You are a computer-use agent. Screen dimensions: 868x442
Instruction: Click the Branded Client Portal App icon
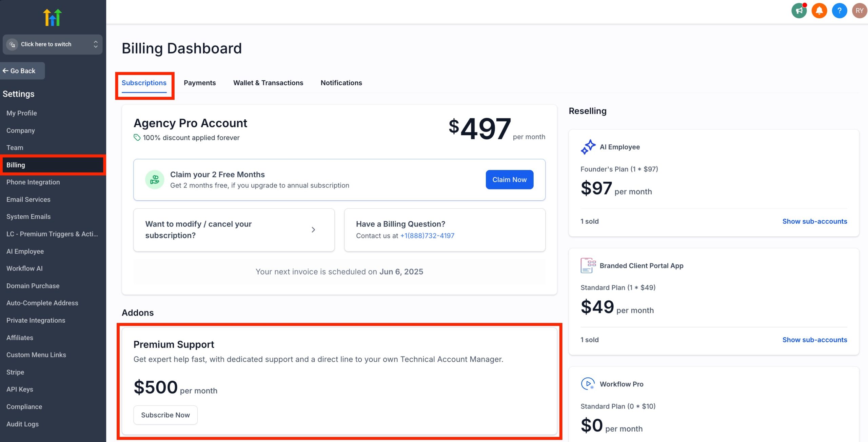[x=587, y=265]
